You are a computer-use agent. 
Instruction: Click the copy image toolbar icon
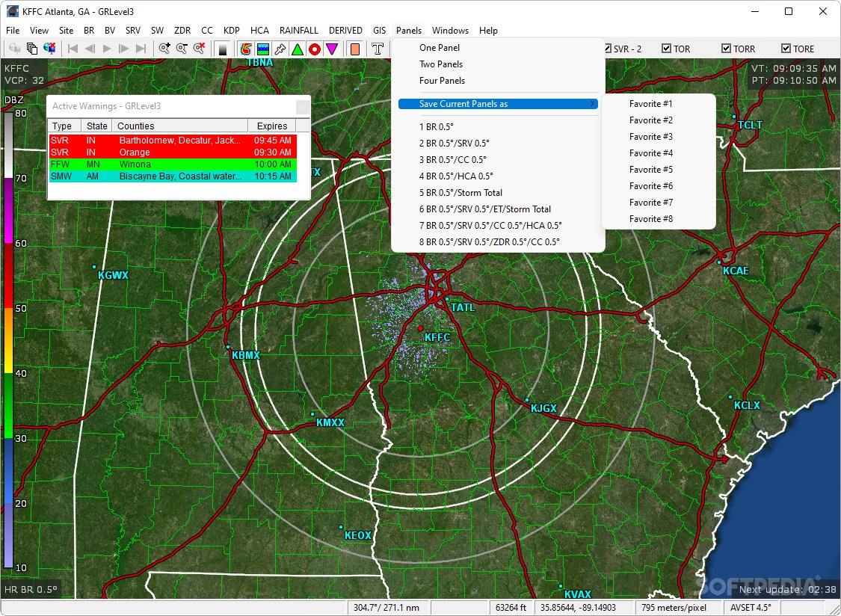pos(31,49)
